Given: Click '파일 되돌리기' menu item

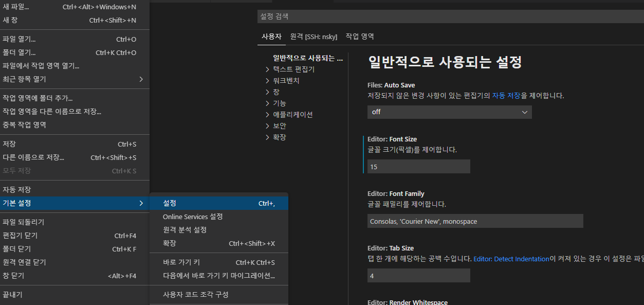Looking at the screenshot, I should click(x=75, y=222).
